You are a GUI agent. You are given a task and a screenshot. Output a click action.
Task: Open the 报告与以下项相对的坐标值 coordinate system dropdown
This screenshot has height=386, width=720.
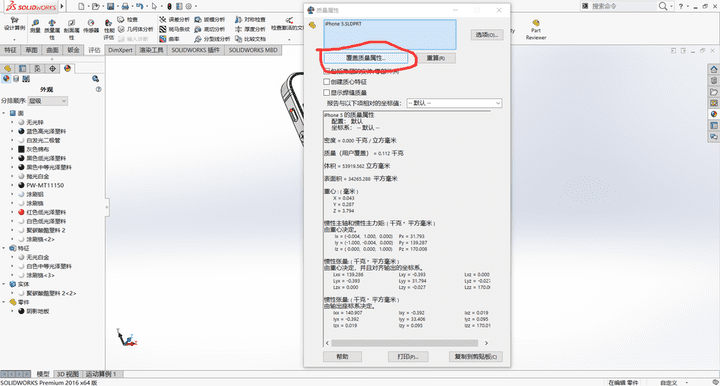point(454,103)
